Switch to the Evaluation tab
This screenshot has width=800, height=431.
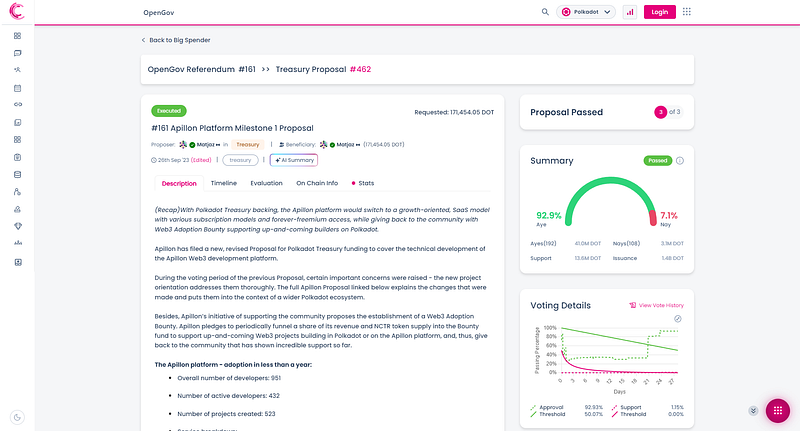(266, 183)
